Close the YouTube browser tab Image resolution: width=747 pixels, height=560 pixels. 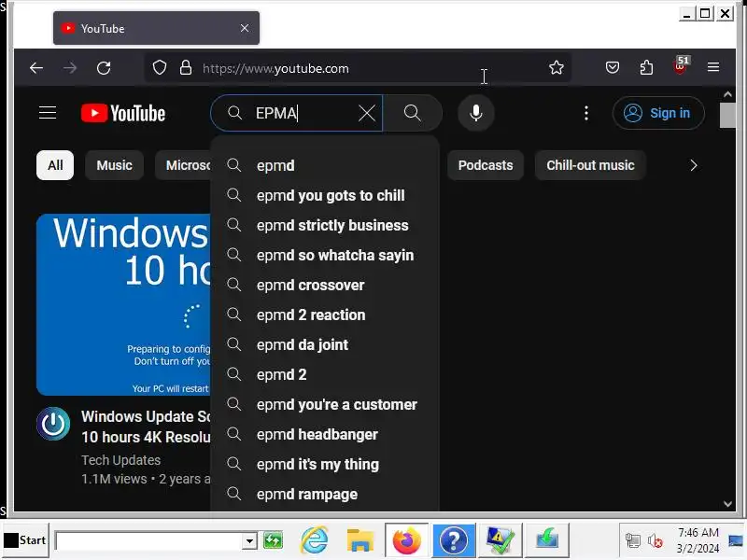tap(245, 28)
